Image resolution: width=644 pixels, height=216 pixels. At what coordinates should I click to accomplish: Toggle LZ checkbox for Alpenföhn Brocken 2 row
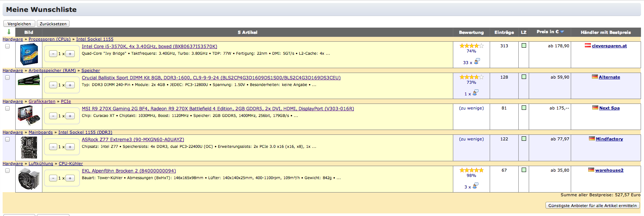pos(524,170)
